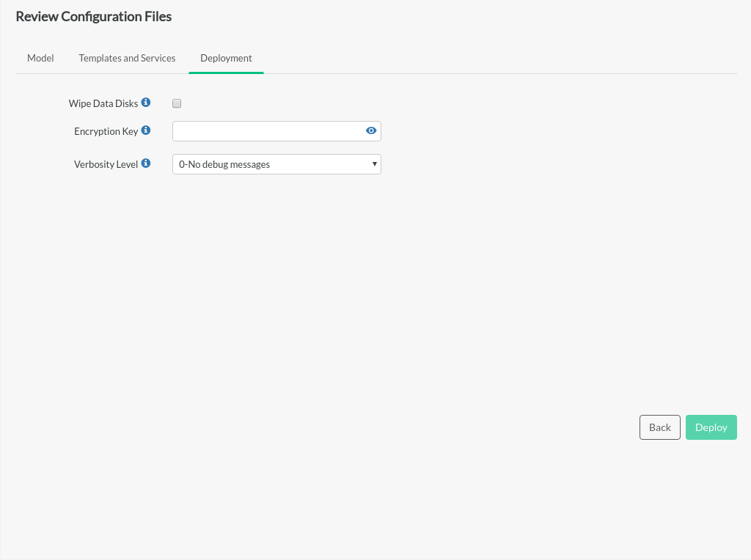The height and width of the screenshot is (560, 751).
Task: Reveal the encryption key with the eye icon
Action: [x=371, y=131]
